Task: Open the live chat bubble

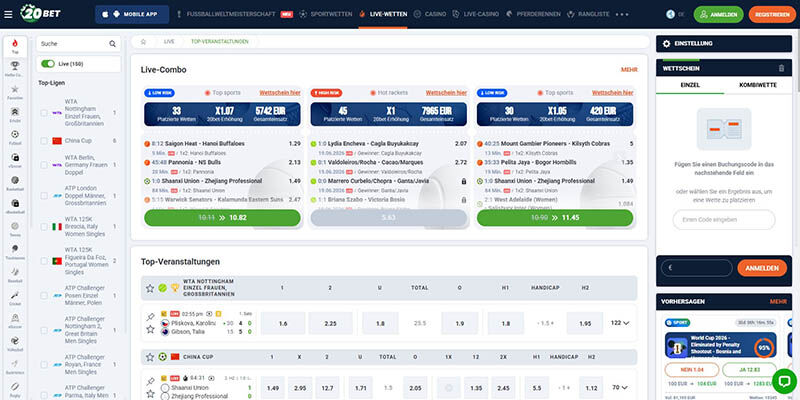Action: click(784, 381)
